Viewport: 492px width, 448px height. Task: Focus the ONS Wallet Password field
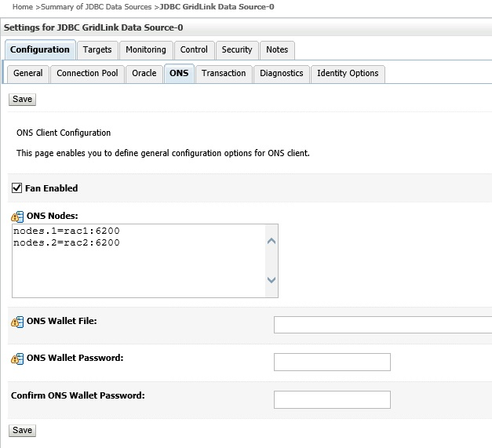[332, 362]
